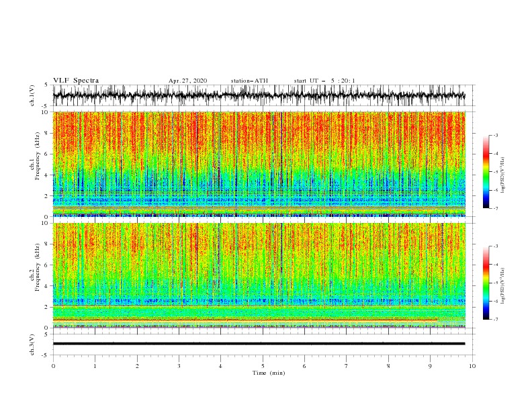This screenshot has width=532, height=411.
Task: Click the "Time (min)" axis label
Action: (269, 373)
